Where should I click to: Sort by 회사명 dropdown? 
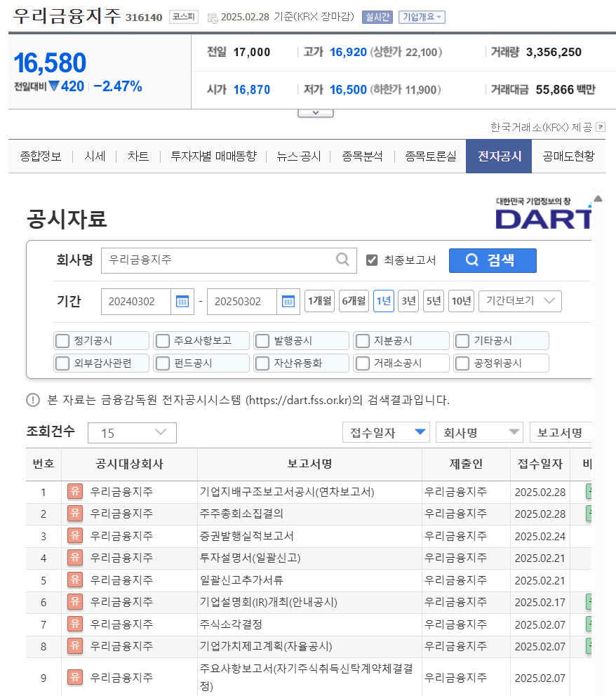pyautogui.click(x=480, y=432)
